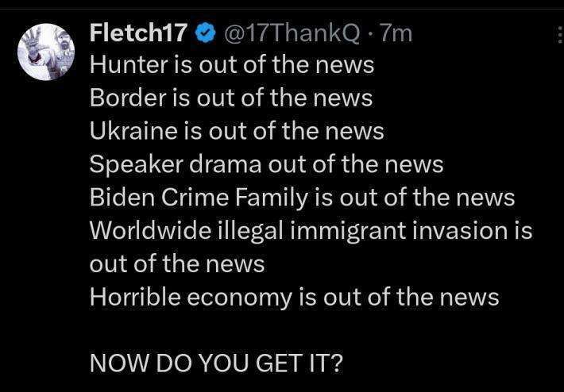Click the wrapped "out of the news" continuation line
Viewport: 564px width, 392px height.
176,263
